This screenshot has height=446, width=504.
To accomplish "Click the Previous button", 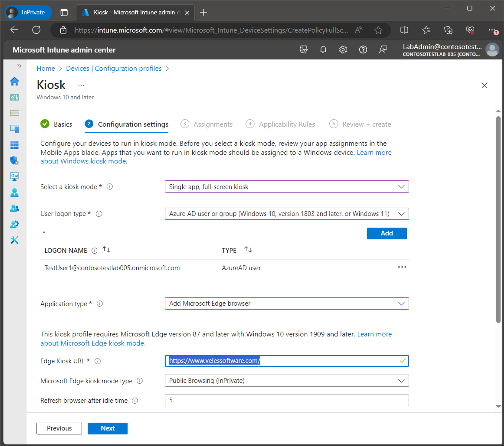I will tap(59, 429).
